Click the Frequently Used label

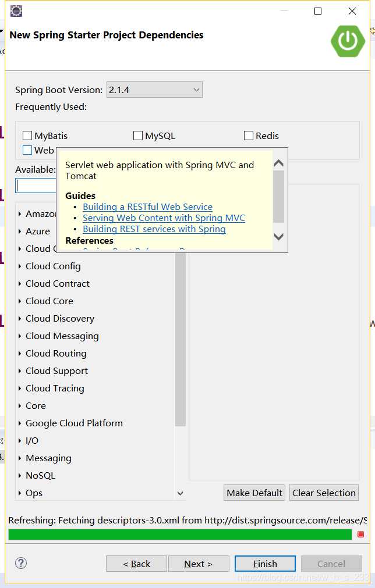pos(51,107)
